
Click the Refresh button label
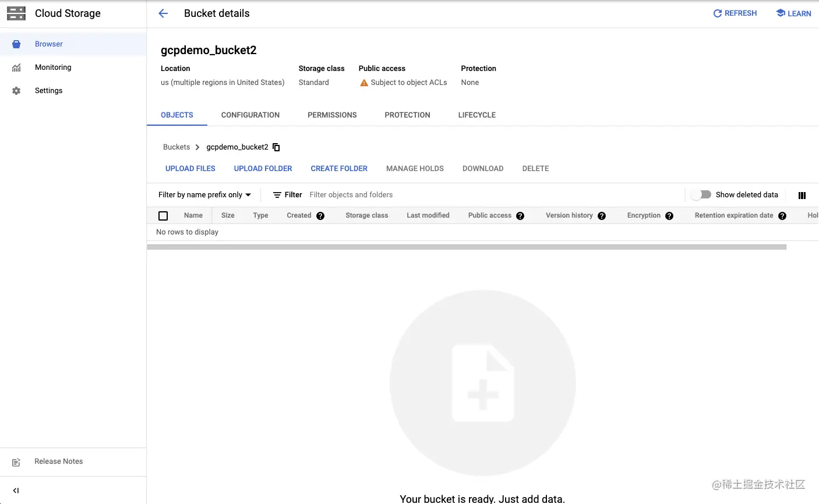[740, 13]
